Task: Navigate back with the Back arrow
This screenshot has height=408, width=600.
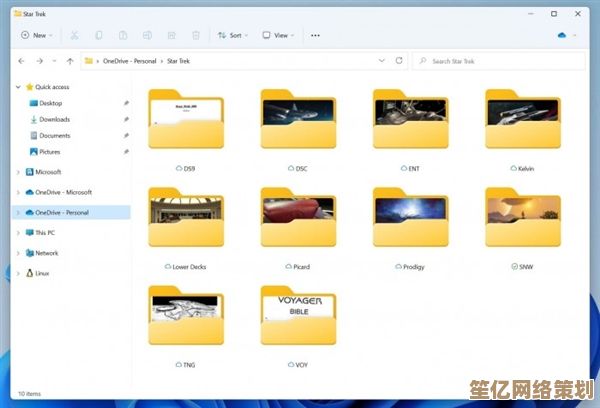Action: tap(23, 61)
